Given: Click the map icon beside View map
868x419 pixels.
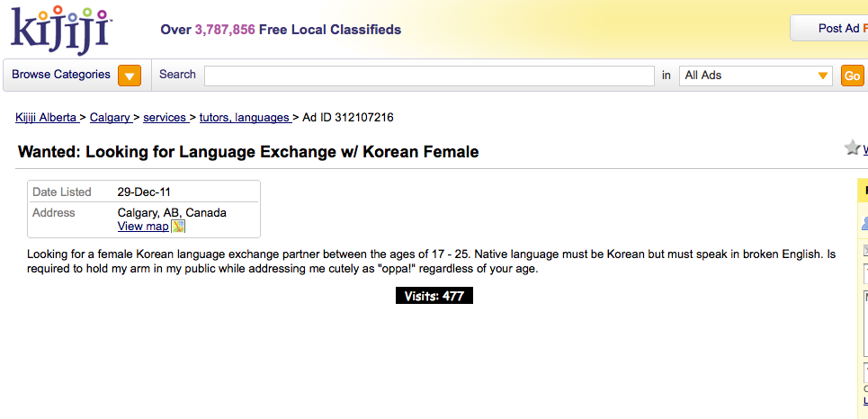Looking at the screenshot, I should [178, 227].
